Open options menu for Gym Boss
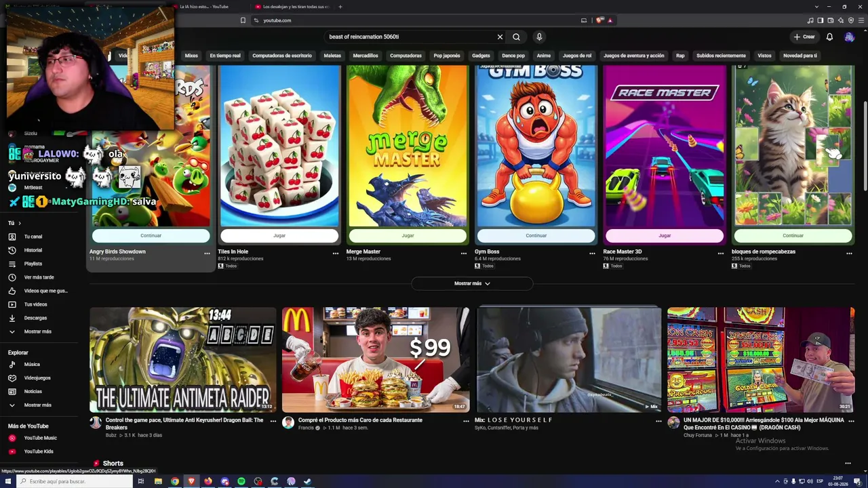Screen dimensions: 868x488 click(x=592, y=253)
